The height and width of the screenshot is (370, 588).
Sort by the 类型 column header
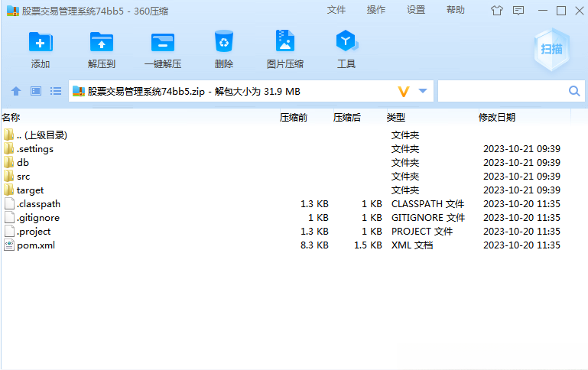395,118
